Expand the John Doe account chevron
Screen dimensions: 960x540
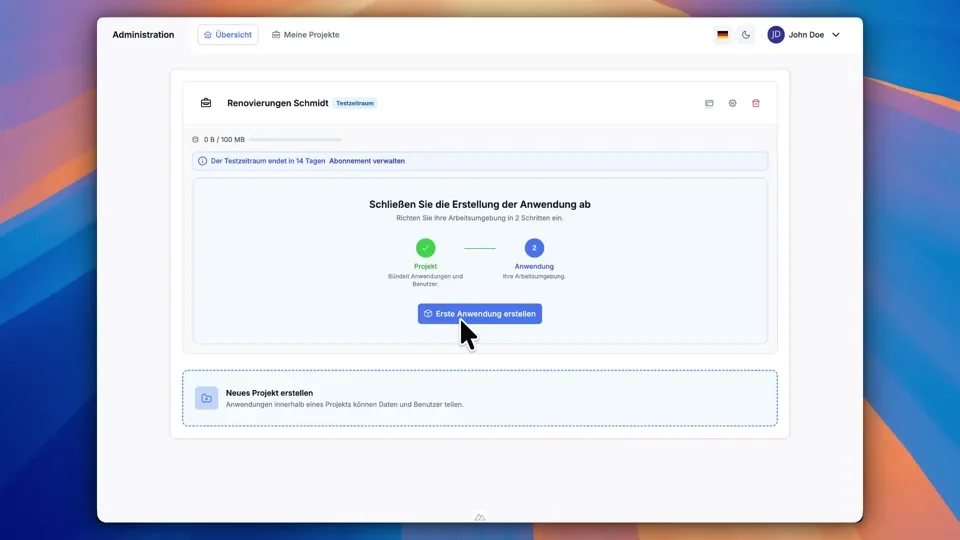tap(836, 35)
